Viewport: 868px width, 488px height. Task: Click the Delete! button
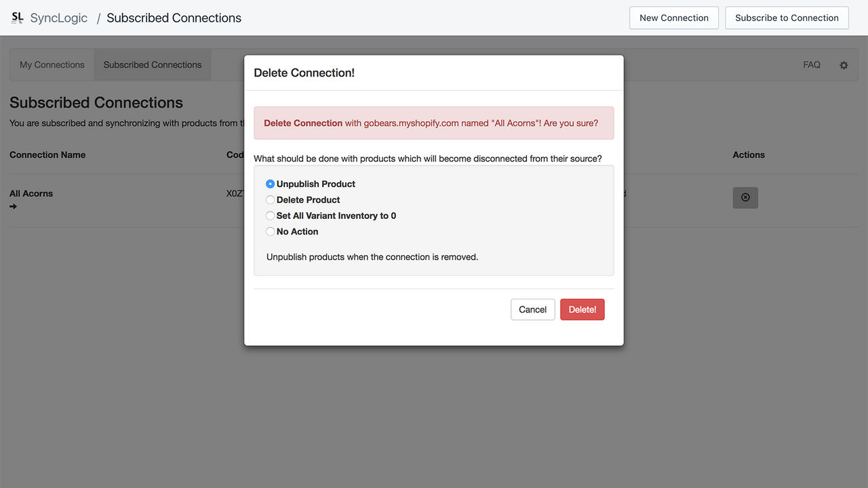pyautogui.click(x=582, y=309)
